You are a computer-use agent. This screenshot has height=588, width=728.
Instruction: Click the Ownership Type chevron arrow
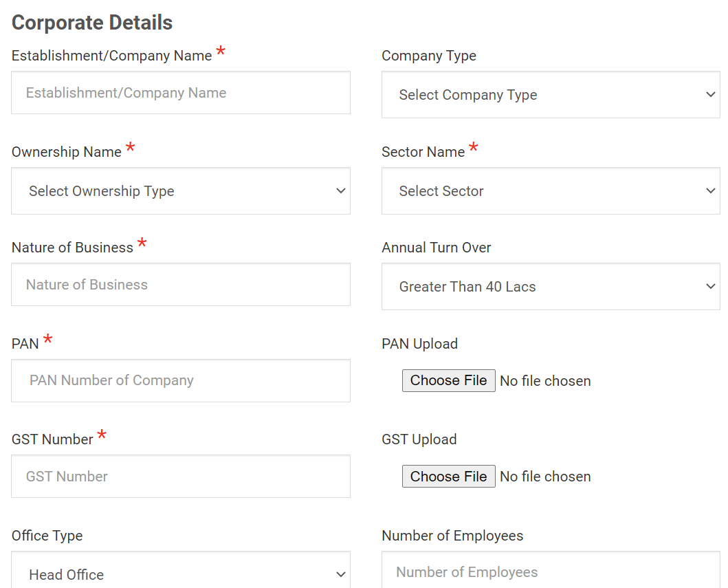pos(341,191)
